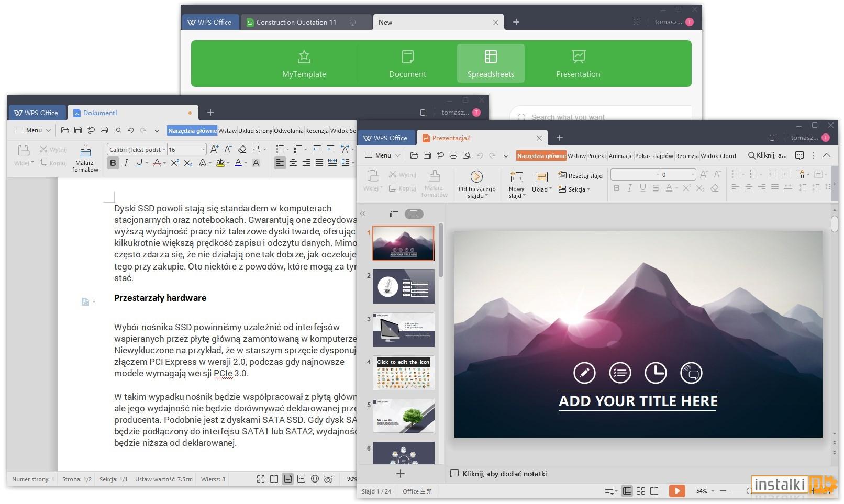
Task: Add new slide plus below thumbnails
Action: tap(401, 474)
